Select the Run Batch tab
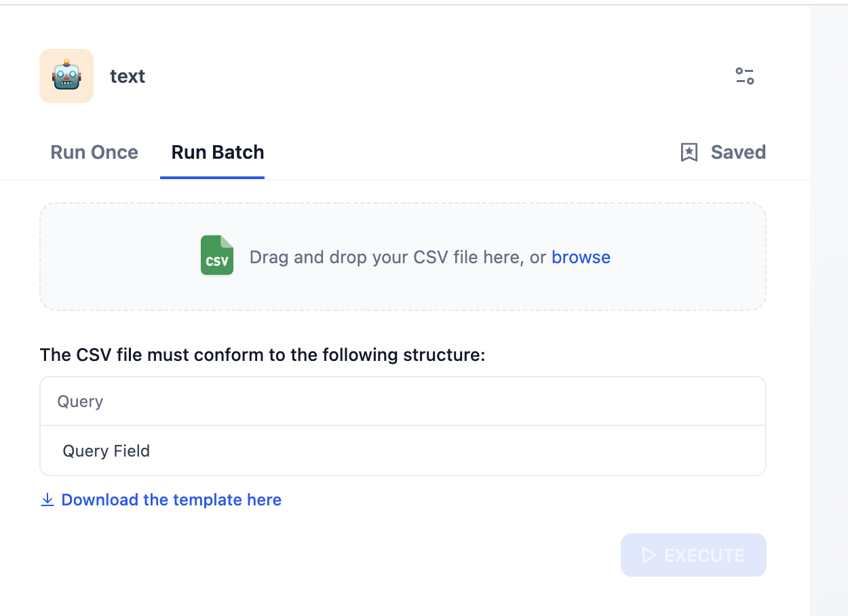848x616 pixels. (218, 153)
